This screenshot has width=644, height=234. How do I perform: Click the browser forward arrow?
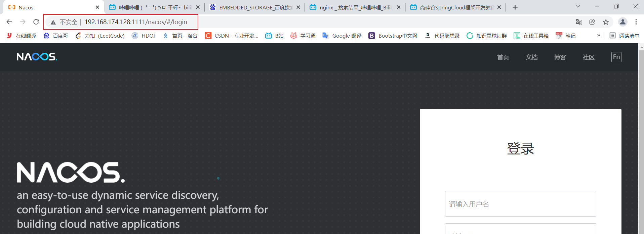[x=23, y=22]
